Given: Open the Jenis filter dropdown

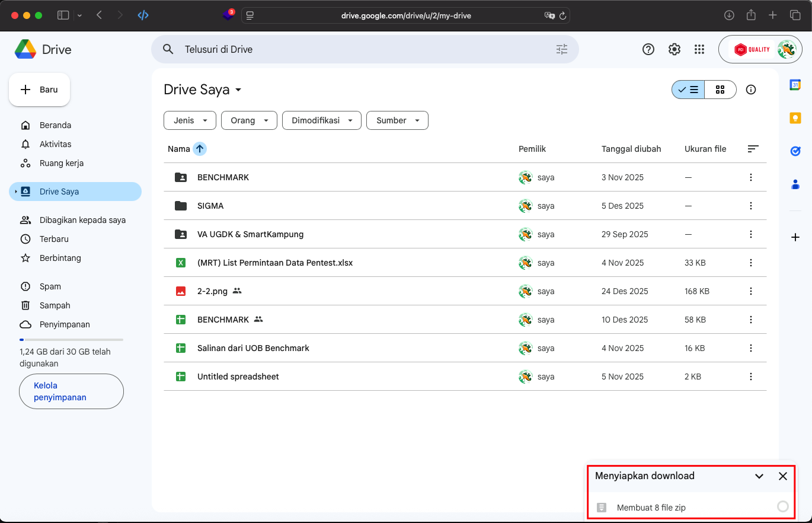Looking at the screenshot, I should click(x=190, y=120).
